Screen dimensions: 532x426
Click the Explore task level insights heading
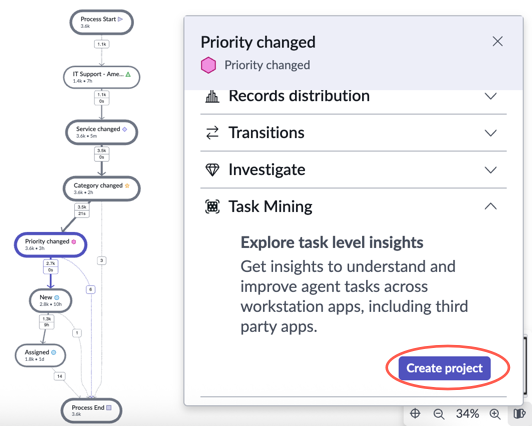(x=332, y=243)
